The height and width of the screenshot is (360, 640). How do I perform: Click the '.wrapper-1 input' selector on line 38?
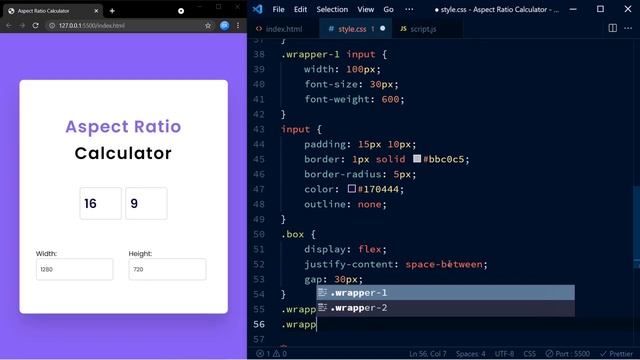point(329,54)
